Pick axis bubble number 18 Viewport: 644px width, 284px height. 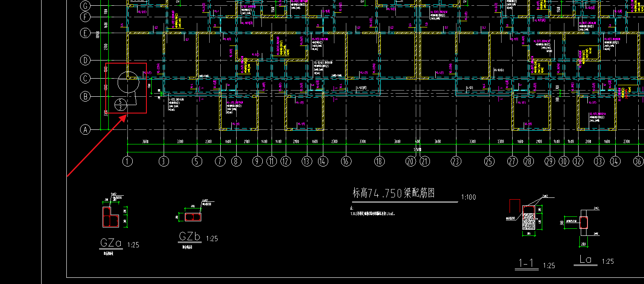(379, 161)
